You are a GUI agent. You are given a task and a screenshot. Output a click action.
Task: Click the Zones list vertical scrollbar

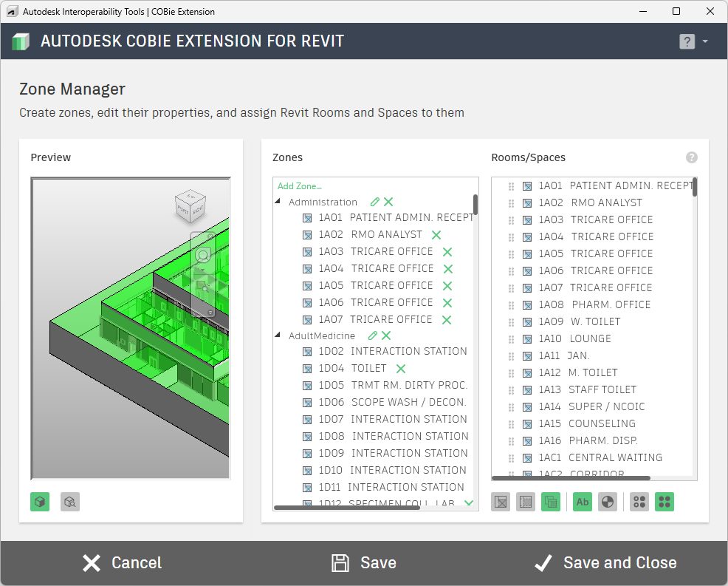coord(475,205)
